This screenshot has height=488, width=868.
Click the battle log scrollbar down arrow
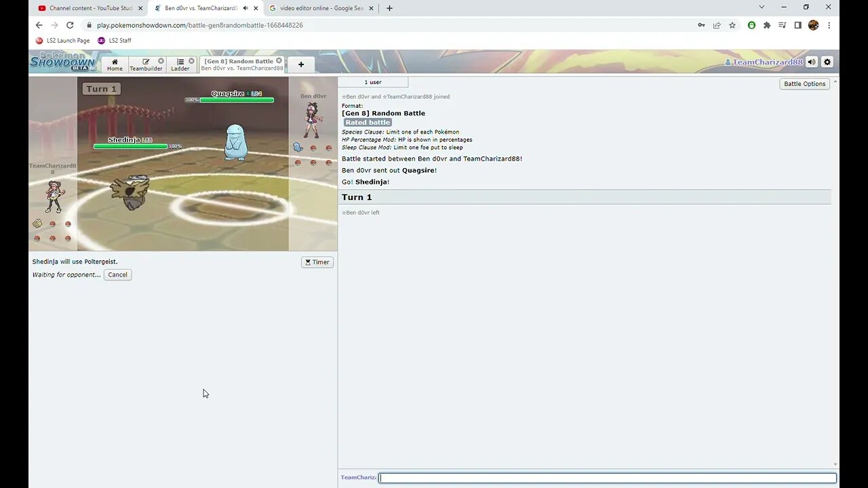click(x=835, y=464)
